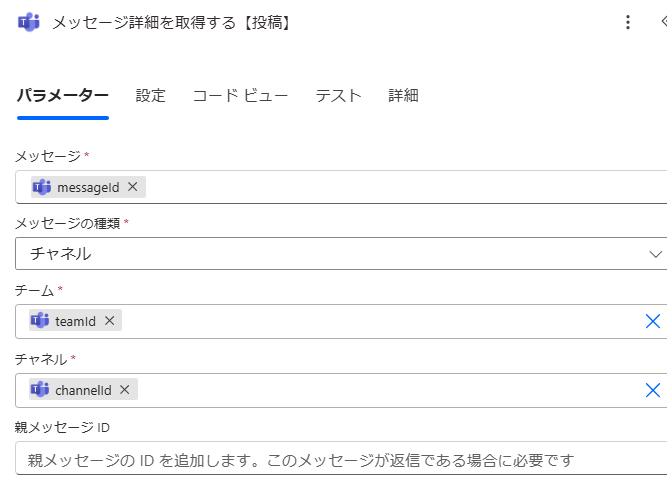Go to the 詳細 tab
667x480 pixels.
pos(403,96)
